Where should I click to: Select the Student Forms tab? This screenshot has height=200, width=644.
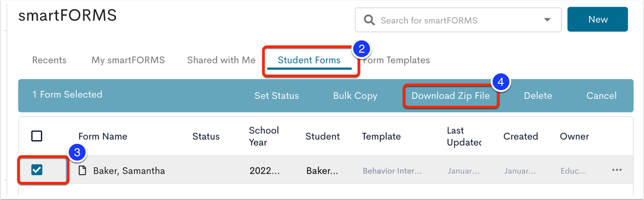[x=309, y=60]
